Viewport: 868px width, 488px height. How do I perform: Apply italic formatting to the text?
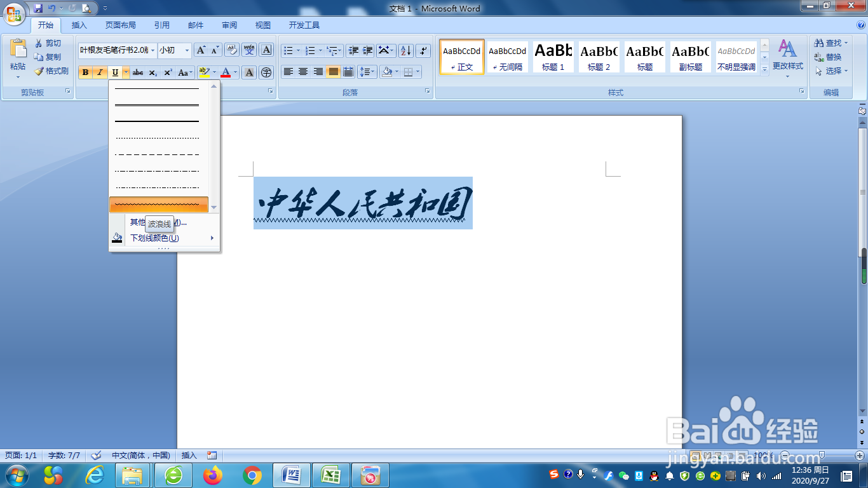pyautogui.click(x=99, y=72)
